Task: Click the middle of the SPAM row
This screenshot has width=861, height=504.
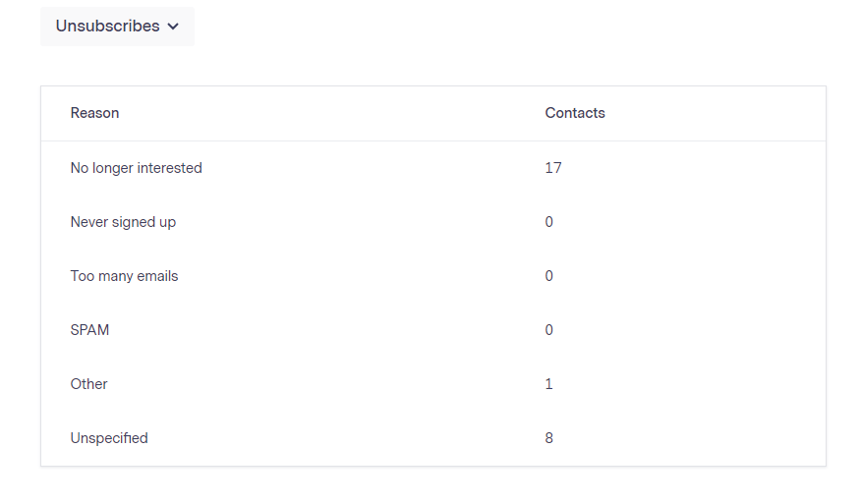Action: [432, 330]
